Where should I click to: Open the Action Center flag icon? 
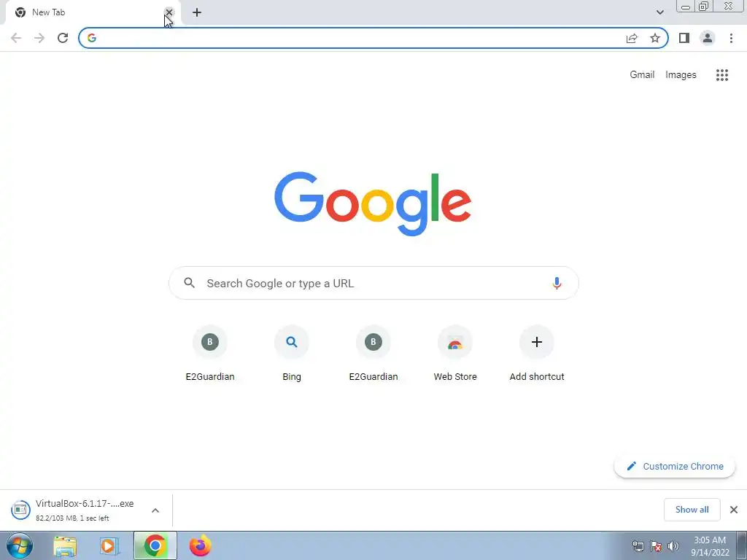tap(656, 546)
